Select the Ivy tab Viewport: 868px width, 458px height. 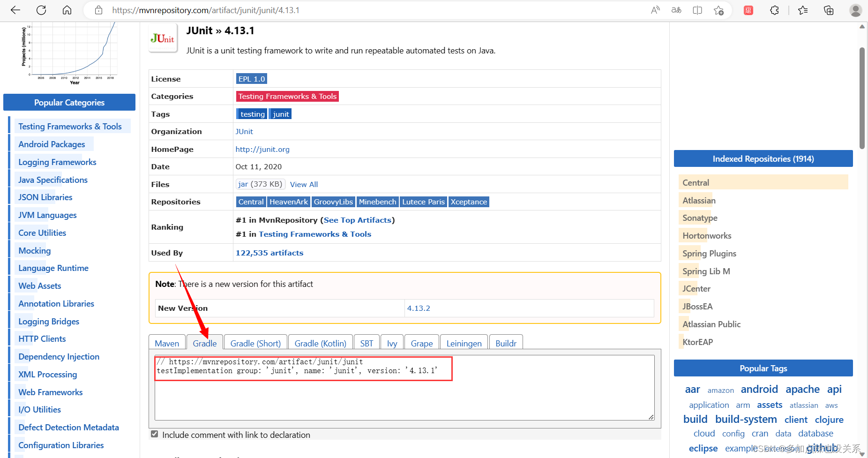[392, 343]
